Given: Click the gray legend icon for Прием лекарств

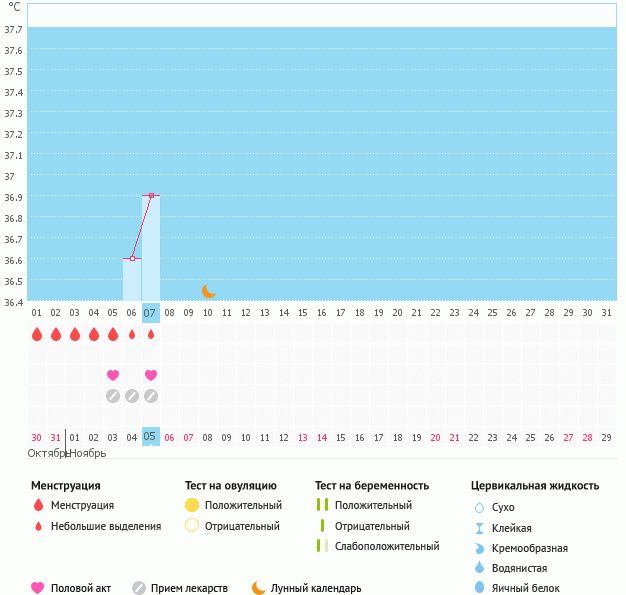Looking at the screenshot, I should (x=139, y=588).
